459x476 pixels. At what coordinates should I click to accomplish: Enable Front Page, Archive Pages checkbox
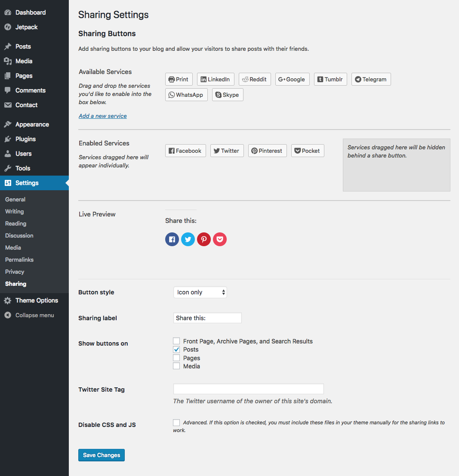click(176, 341)
